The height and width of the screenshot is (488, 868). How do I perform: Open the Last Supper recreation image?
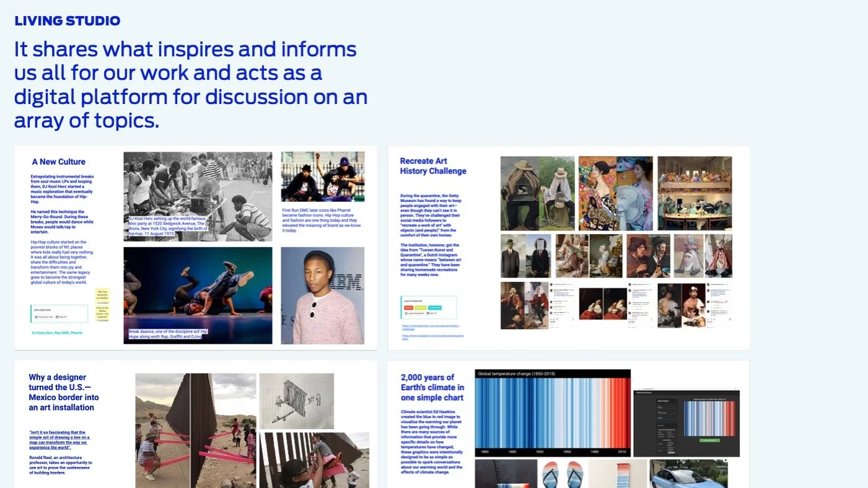coord(695,193)
